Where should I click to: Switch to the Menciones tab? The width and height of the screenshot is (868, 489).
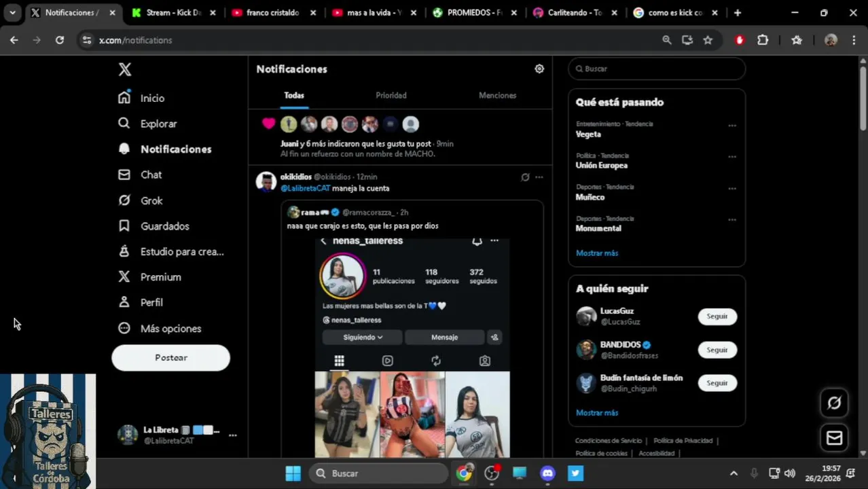[497, 95]
